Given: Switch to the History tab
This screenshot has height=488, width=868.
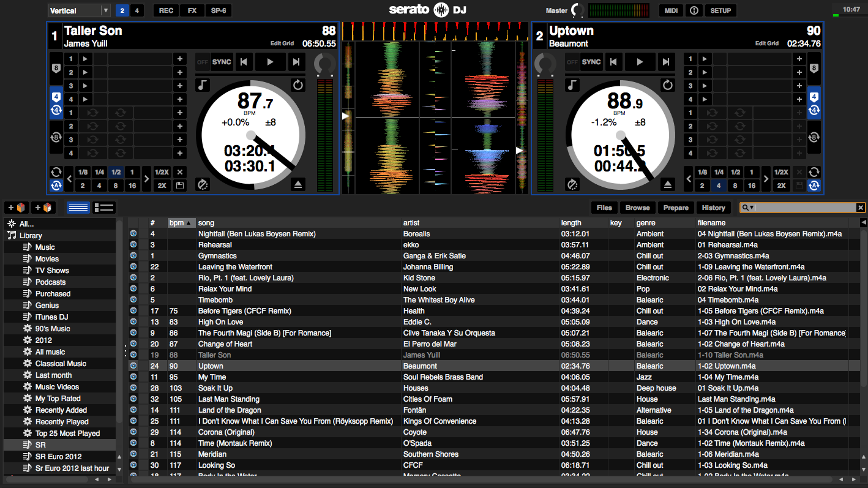Looking at the screenshot, I should click(x=713, y=208).
